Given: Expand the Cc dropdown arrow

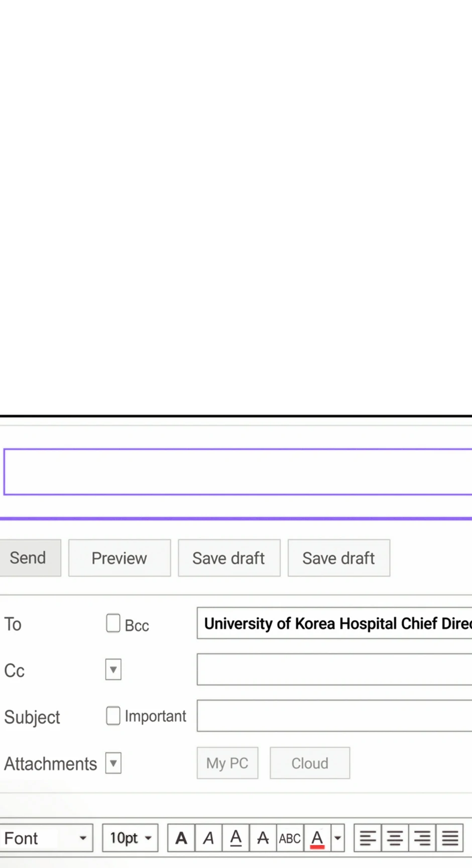Looking at the screenshot, I should pyautogui.click(x=113, y=670).
